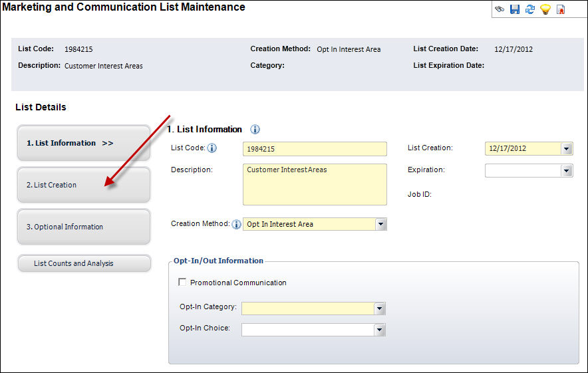
Task: Open the List Creation date dropdown
Action: [566, 149]
